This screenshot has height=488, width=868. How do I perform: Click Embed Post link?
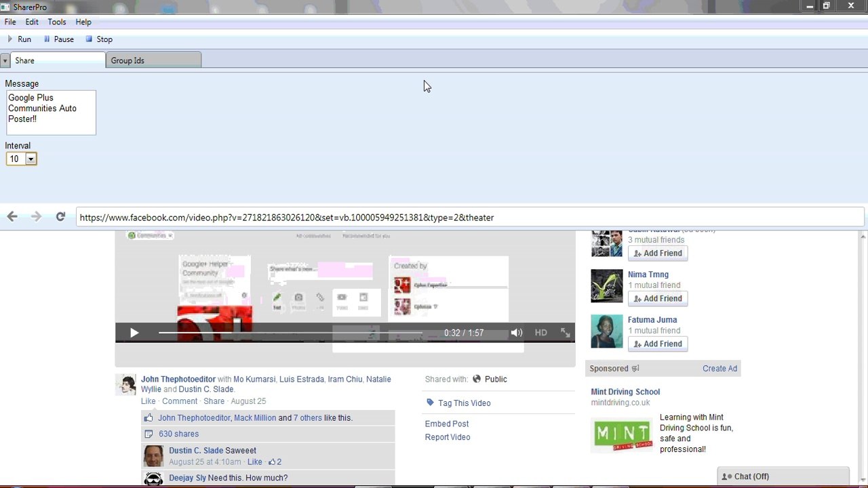(x=447, y=424)
